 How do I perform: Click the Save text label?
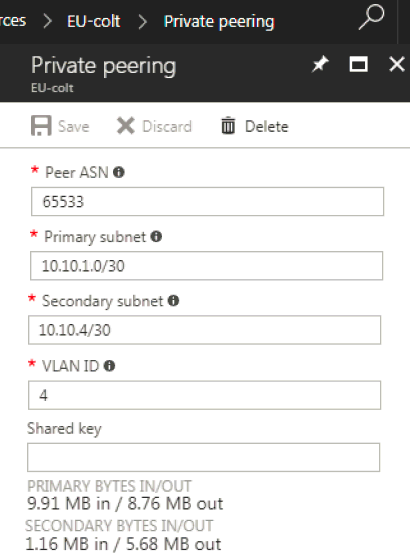73,127
